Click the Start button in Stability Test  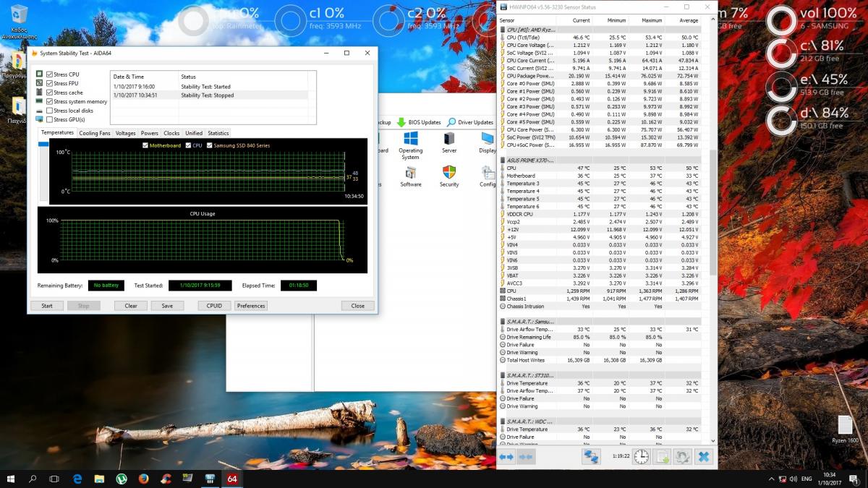pyautogui.click(x=47, y=306)
